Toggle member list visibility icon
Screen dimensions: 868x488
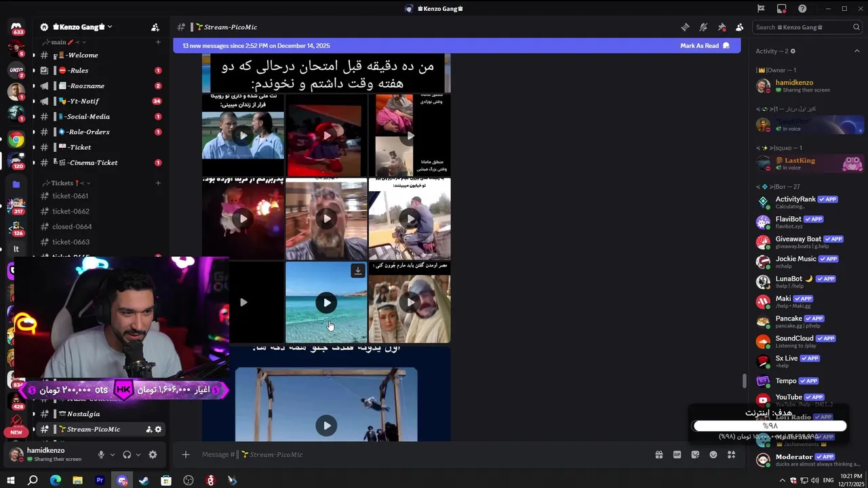coord(740,27)
